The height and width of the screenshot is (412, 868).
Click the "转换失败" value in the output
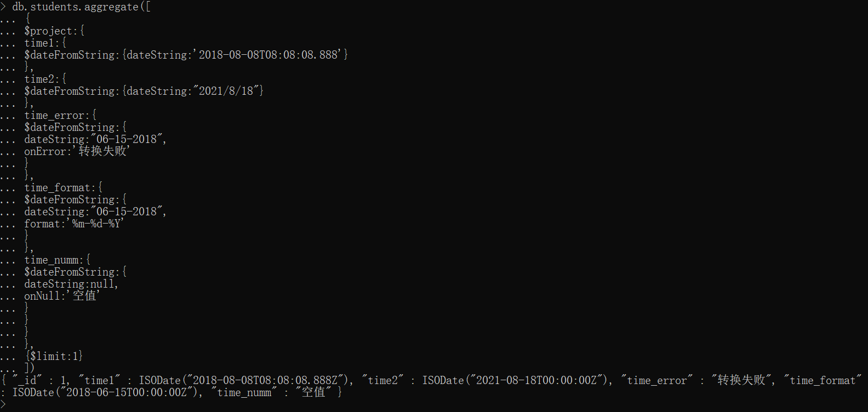(x=742, y=381)
